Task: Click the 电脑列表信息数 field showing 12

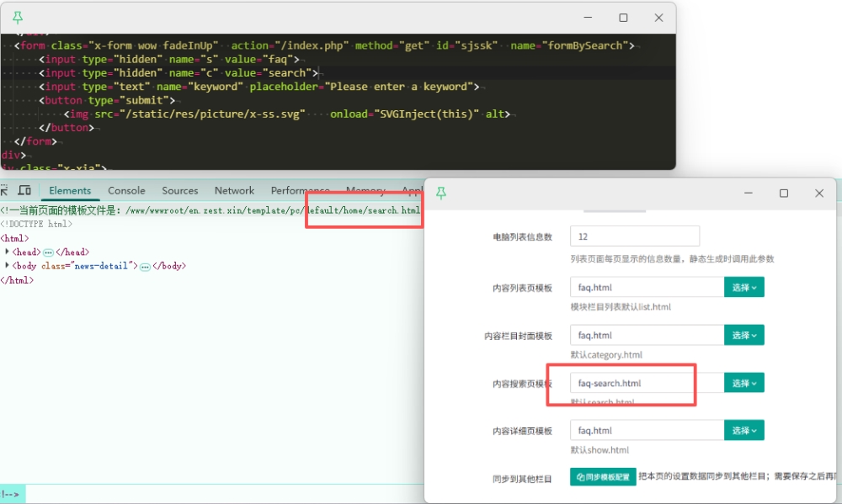Action: pos(634,236)
